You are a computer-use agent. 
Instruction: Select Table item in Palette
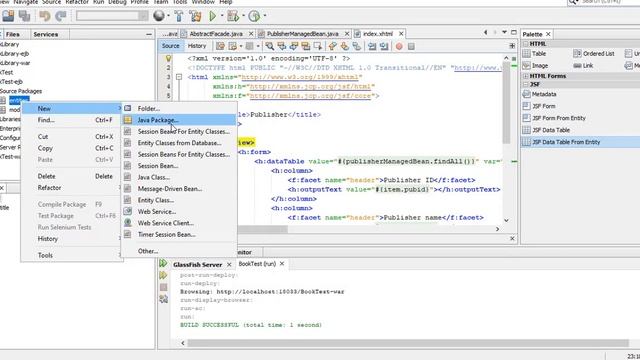(534, 53)
